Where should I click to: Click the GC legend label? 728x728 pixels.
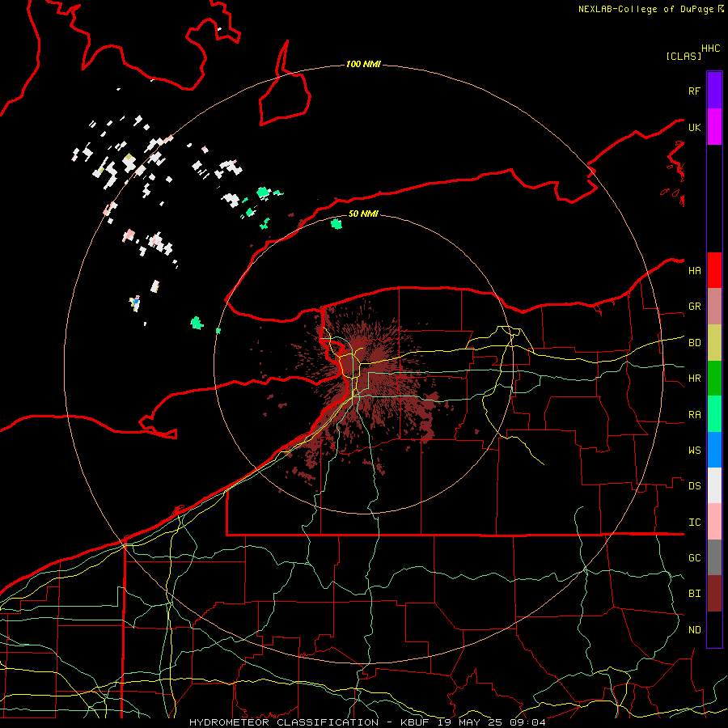(694, 558)
